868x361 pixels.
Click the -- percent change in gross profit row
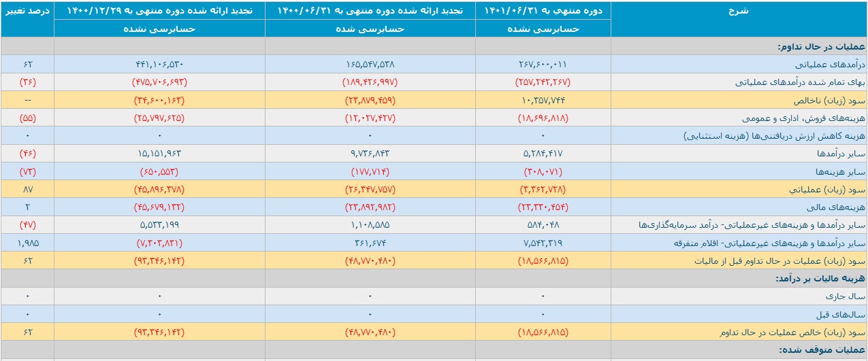click(x=27, y=100)
